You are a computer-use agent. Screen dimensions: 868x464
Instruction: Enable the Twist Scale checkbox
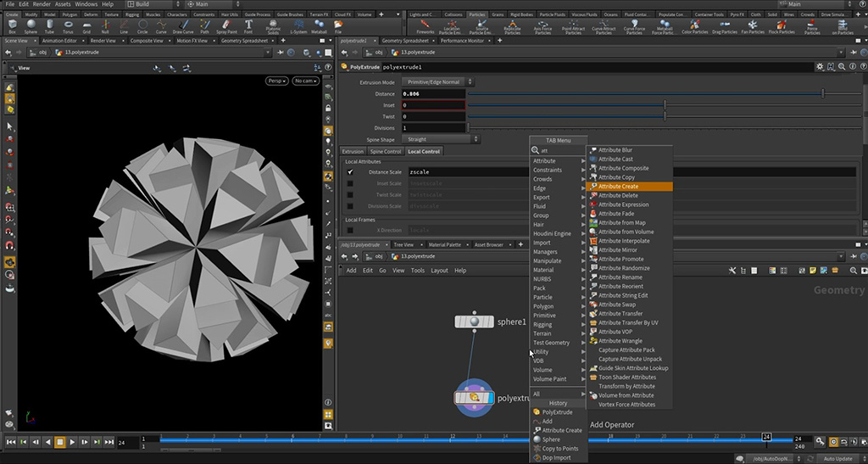click(349, 194)
